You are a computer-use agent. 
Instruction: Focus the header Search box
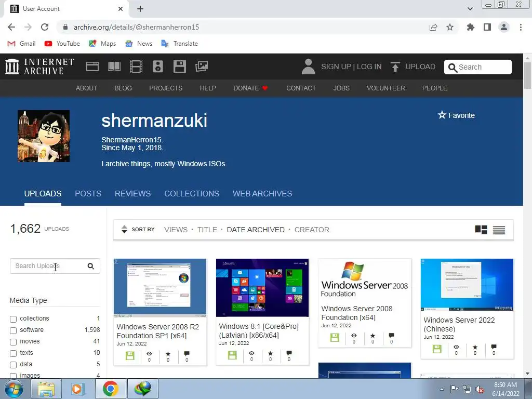coord(478,67)
